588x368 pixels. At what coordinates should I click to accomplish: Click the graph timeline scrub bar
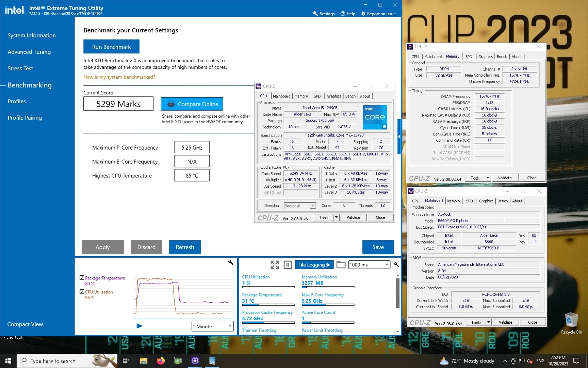pyautogui.click(x=184, y=319)
